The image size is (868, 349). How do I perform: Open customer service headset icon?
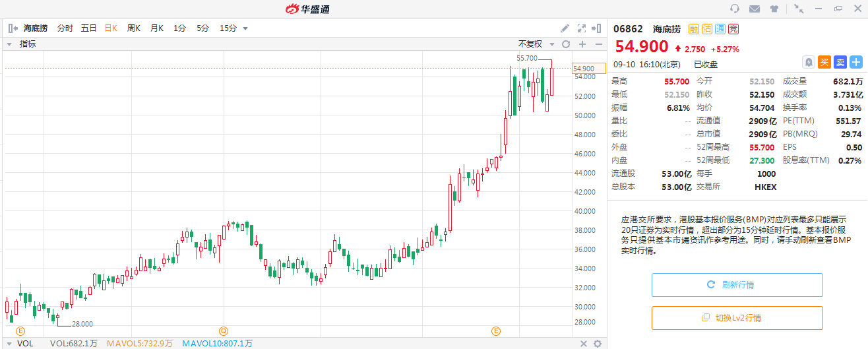[735, 9]
